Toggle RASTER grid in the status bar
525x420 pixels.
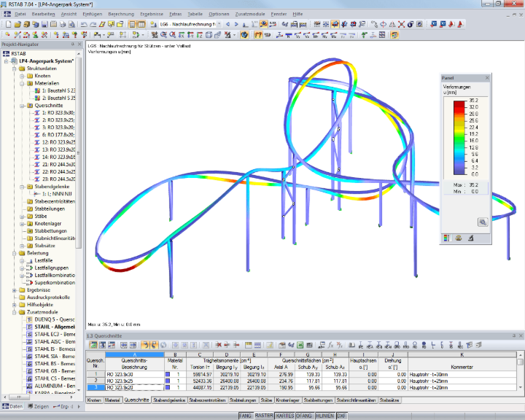[x=264, y=416]
